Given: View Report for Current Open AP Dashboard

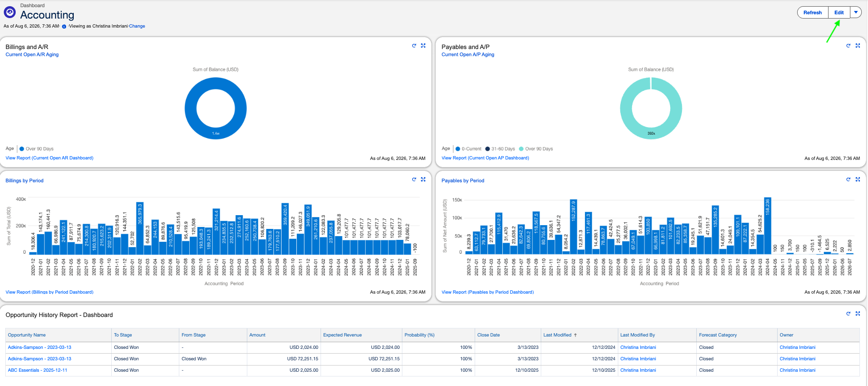Looking at the screenshot, I should pos(485,158).
